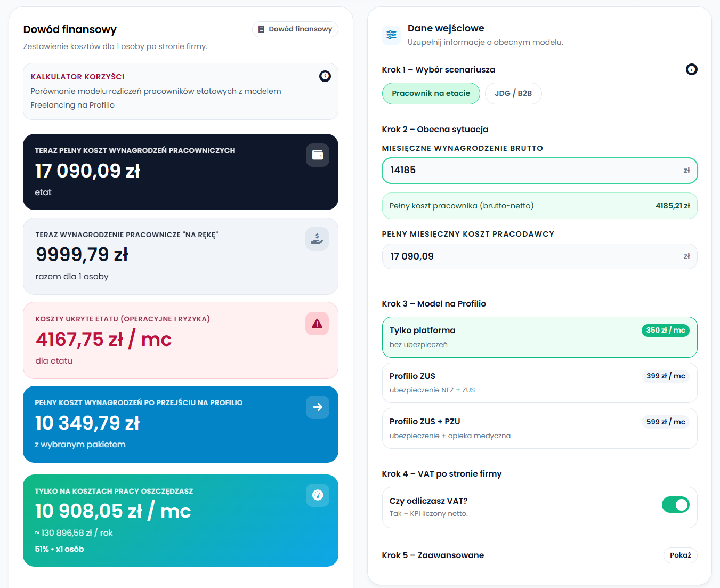The height and width of the screenshot is (588, 720).
Task: Click the Dowód finansowy pill button
Action: pyautogui.click(x=295, y=29)
